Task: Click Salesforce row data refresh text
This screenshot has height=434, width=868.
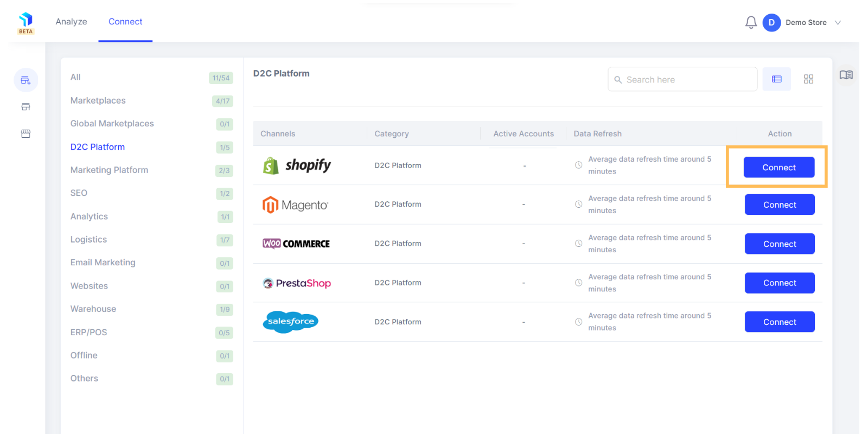Action: point(649,322)
